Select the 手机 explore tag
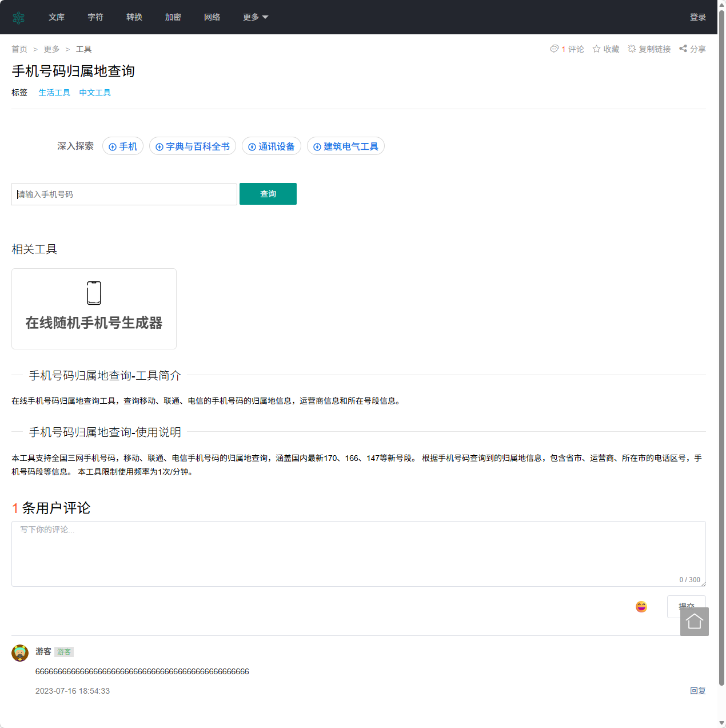This screenshot has height=728, width=726. 122,146
